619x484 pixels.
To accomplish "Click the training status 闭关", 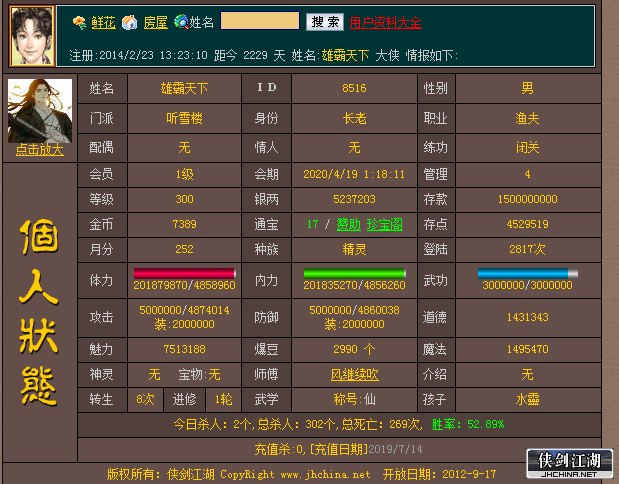I will [x=527, y=148].
